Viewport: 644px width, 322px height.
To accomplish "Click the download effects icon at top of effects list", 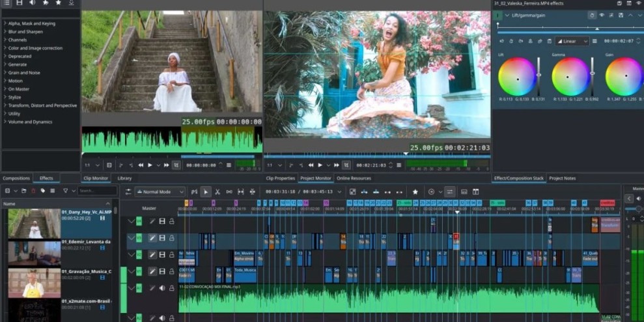I will [71, 3].
